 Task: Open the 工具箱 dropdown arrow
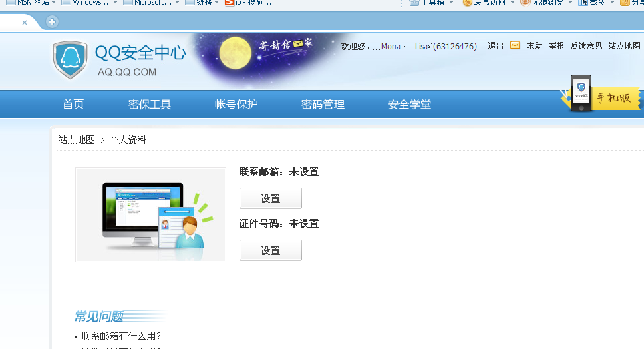click(x=451, y=3)
